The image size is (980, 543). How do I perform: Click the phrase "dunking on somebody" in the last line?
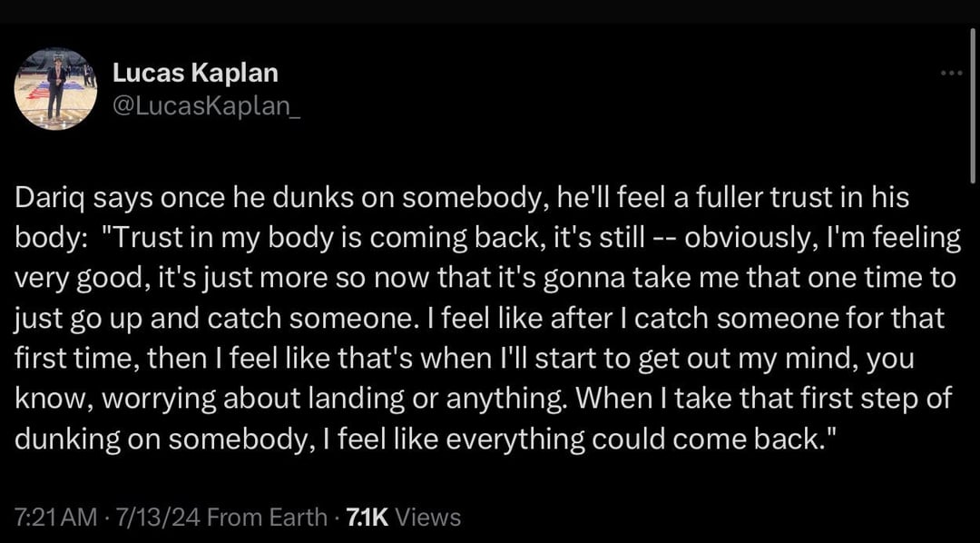click(x=155, y=438)
